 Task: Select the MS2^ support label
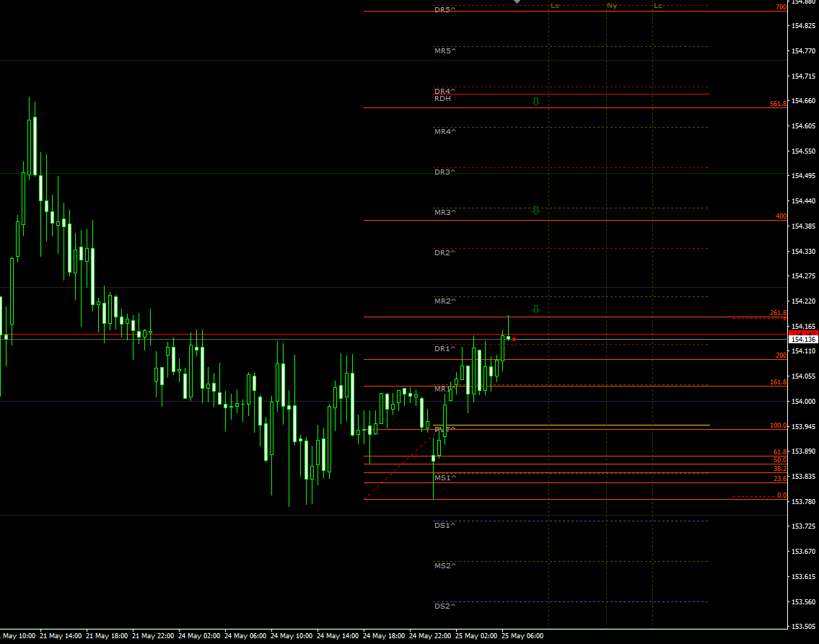(445, 565)
